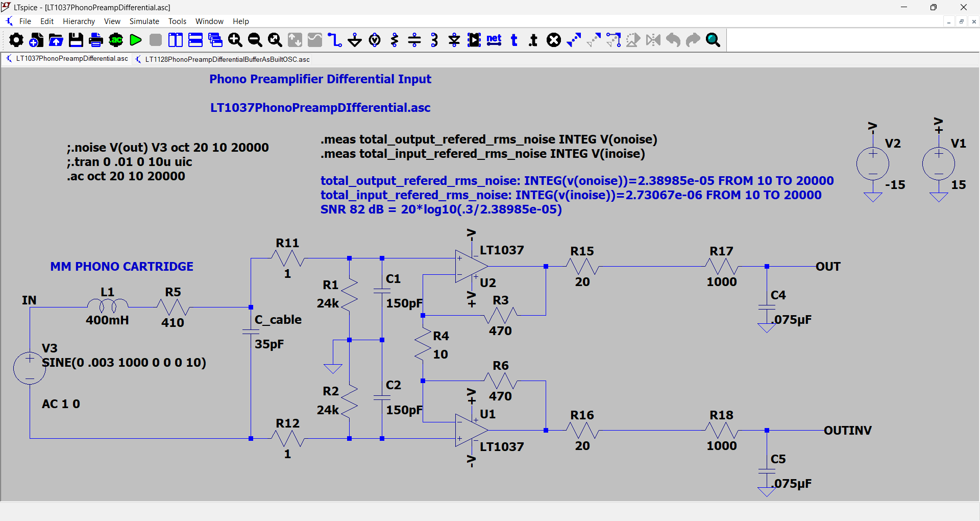Tile windows vertically

176,40
